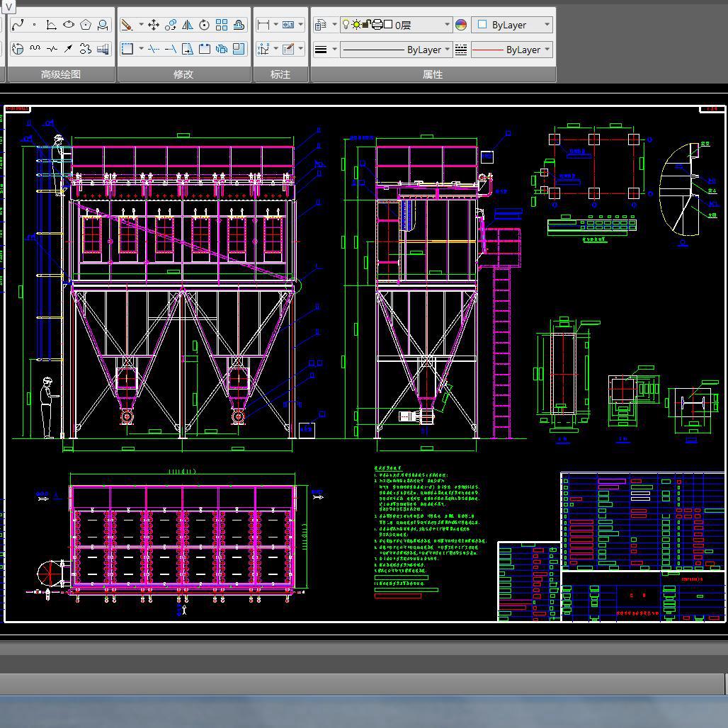Open the color wheel picker

[x=461, y=25]
